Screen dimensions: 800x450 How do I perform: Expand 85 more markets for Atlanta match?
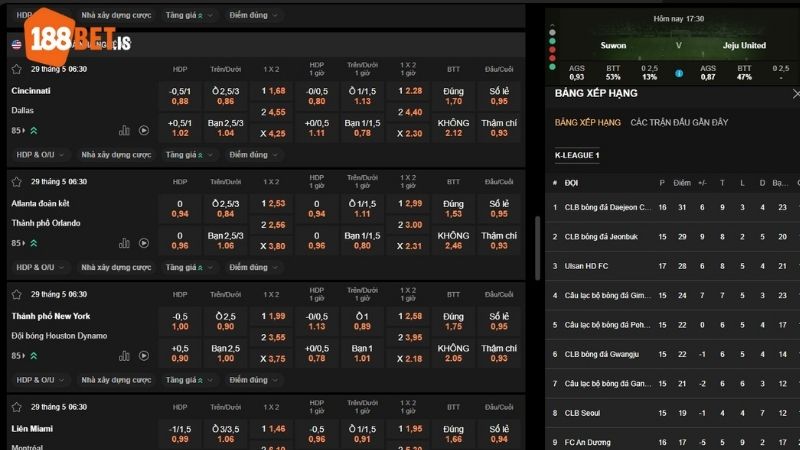[24, 243]
